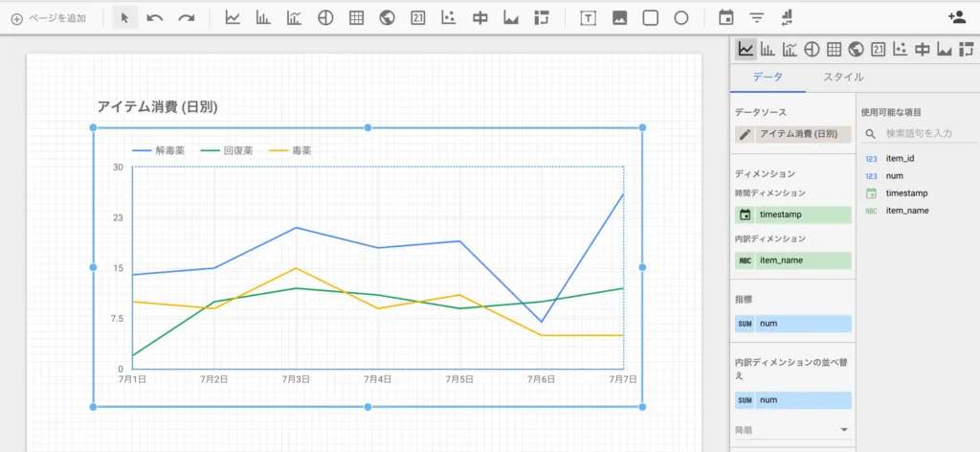Select the item_name available field
Image resolution: width=980 pixels, height=452 pixels.
click(907, 211)
